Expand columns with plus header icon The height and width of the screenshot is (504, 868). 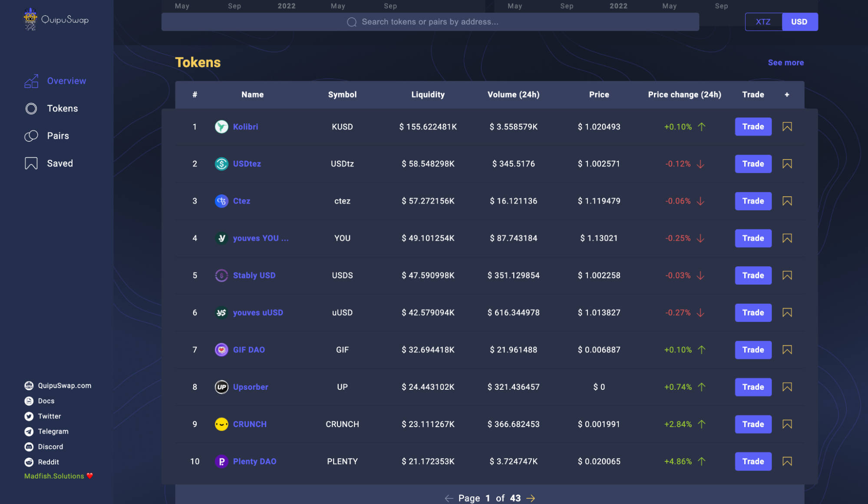click(787, 95)
